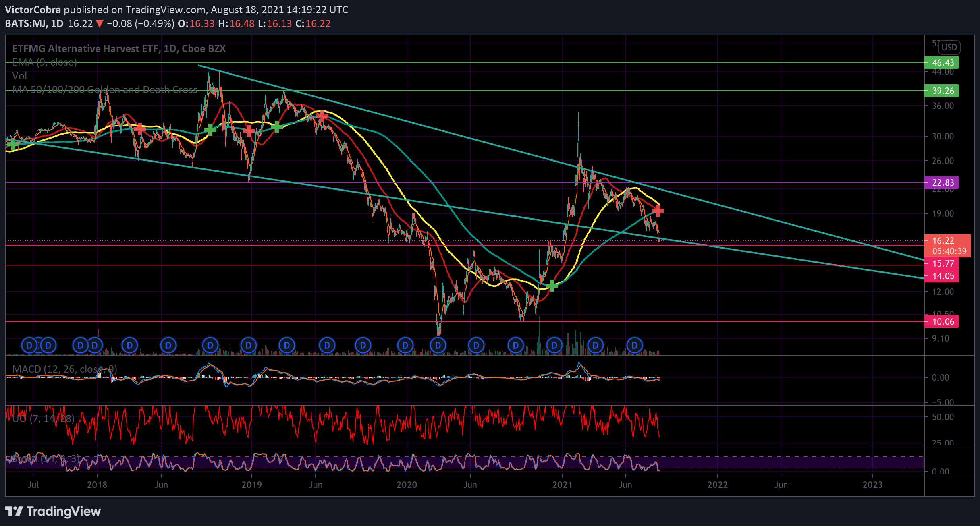The image size is (980, 526).
Task: Click the red death cross marker near Jun 2019
Action: [322, 116]
